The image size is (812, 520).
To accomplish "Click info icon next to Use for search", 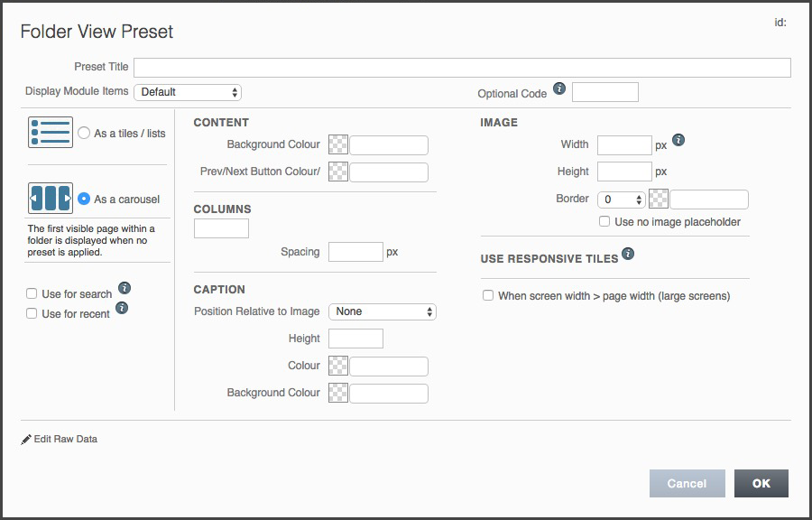I will point(125,288).
